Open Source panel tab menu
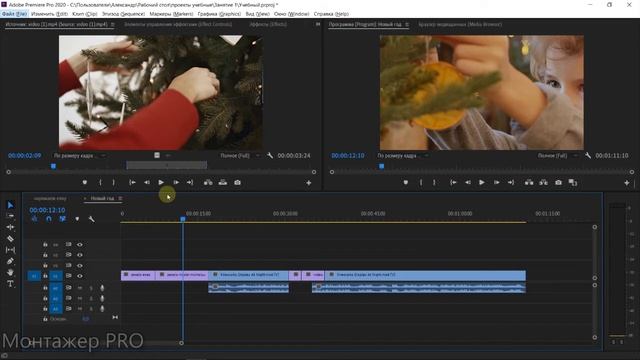The width and height of the screenshot is (640, 360). tap(113, 24)
